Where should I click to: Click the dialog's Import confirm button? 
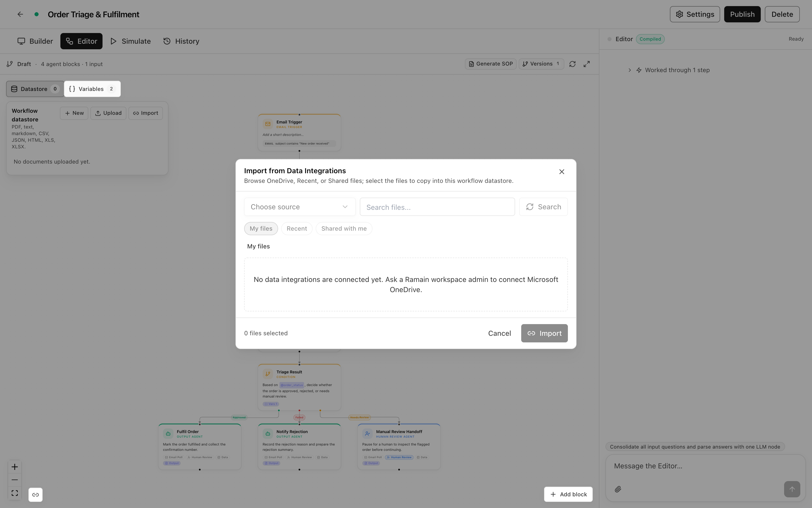(544, 333)
